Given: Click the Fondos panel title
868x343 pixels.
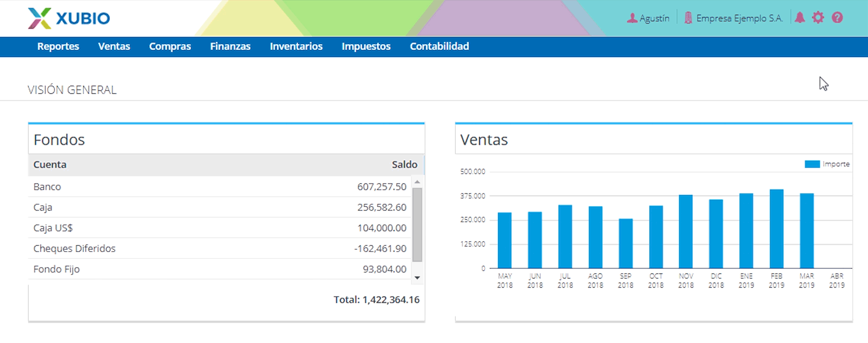Looking at the screenshot, I should [x=59, y=140].
